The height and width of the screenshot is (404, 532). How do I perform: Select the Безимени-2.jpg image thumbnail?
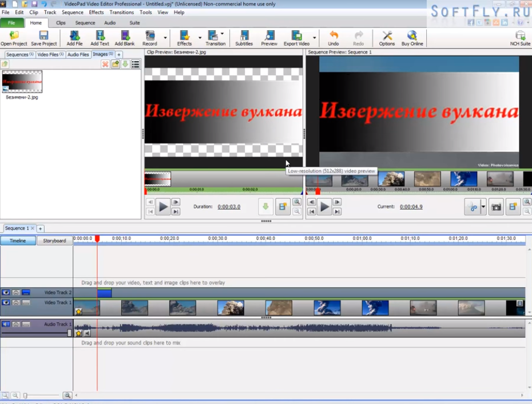click(x=22, y=80)
